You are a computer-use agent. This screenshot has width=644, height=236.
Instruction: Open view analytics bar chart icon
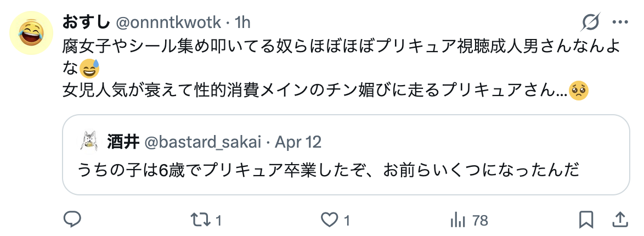[x=457, y=220]
